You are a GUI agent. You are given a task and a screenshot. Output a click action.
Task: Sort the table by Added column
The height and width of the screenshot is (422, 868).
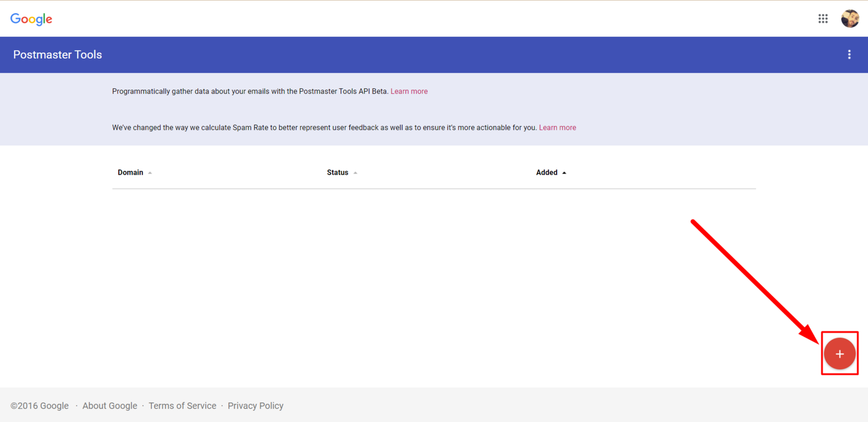pos(551,172)
